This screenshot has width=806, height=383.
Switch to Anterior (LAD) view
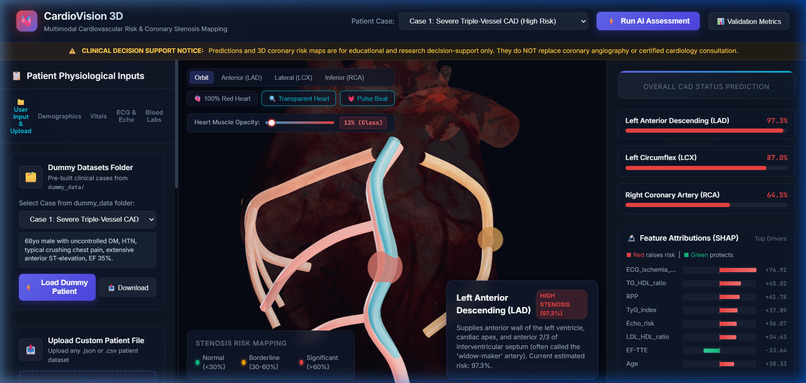point(241,78)
